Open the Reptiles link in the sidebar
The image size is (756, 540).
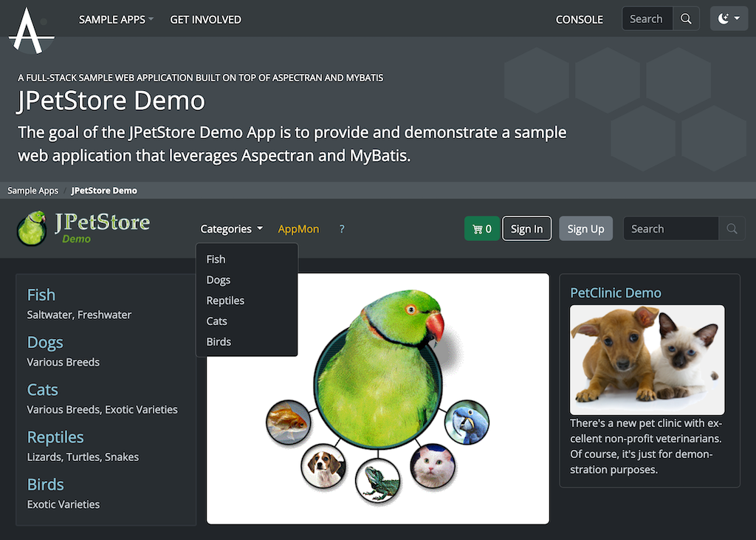tap(55, 437)
